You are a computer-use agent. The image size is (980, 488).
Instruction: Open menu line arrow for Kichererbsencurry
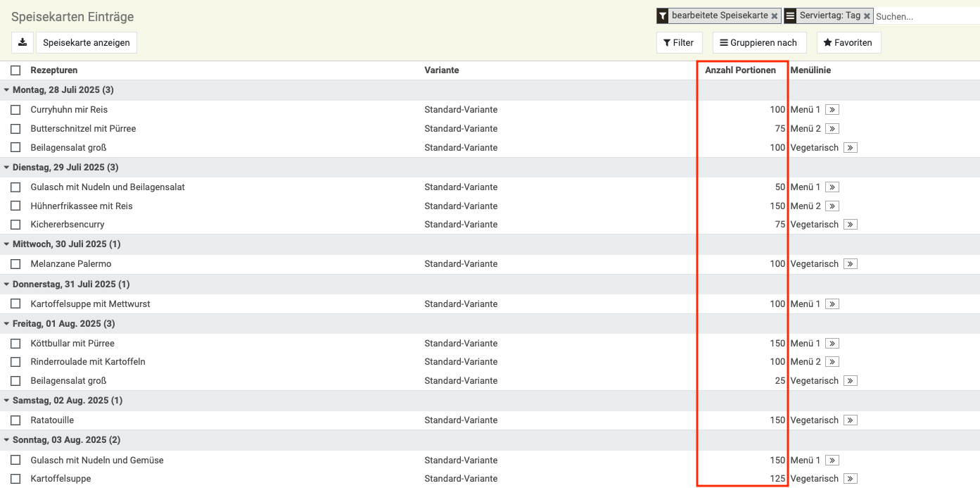point(850,225)
